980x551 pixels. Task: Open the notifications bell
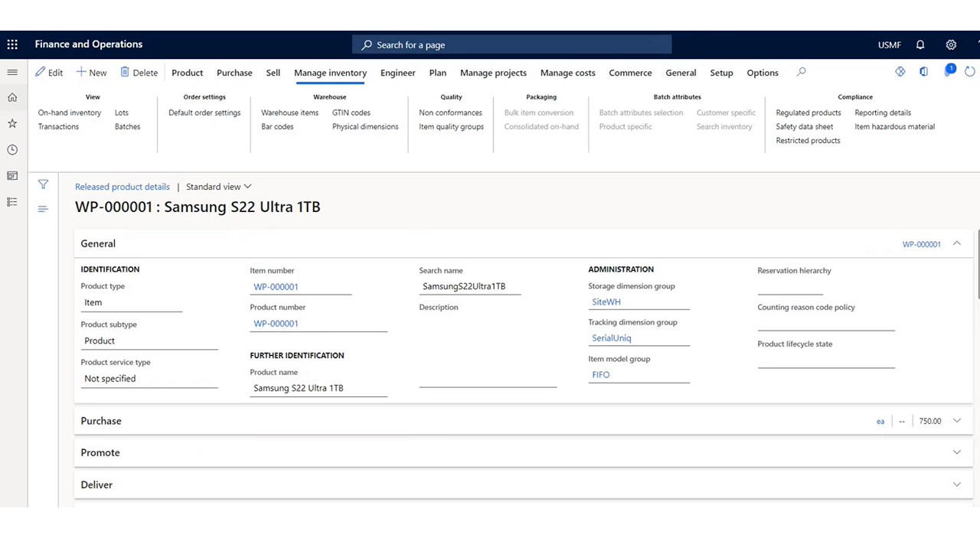coord(920,44)
